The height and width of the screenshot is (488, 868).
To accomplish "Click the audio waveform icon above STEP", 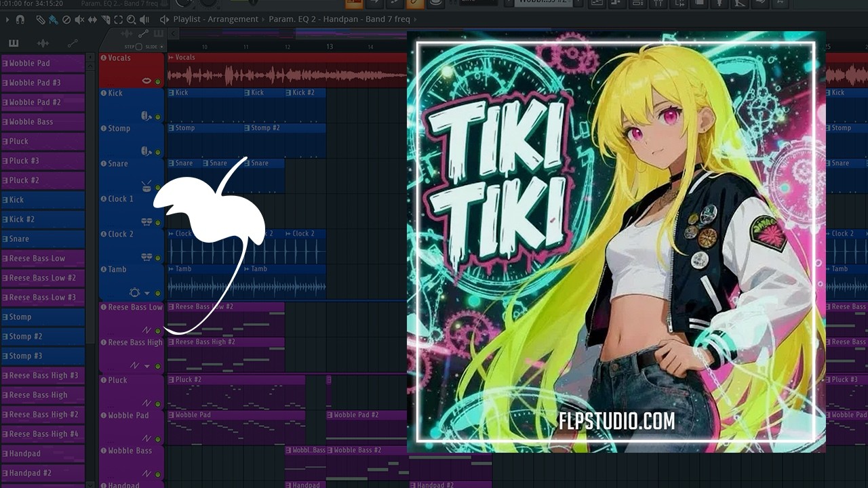I will tap(127, 34).
